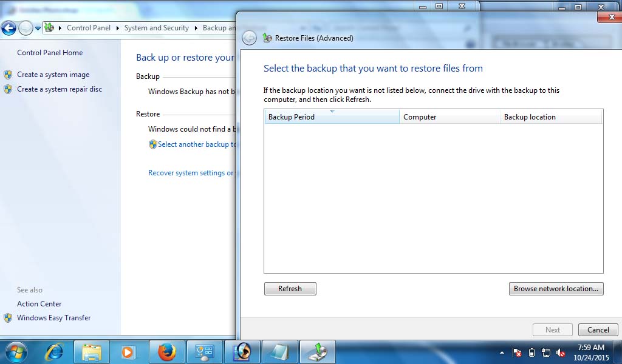Sort list by Computer column
Screen dimensions: 622x364
[450, 117]
